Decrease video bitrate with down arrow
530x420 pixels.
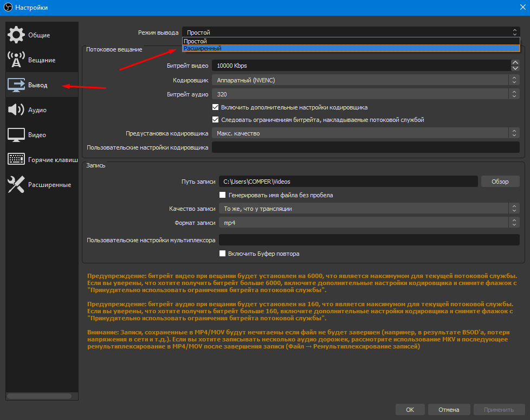tap(515, 68)
